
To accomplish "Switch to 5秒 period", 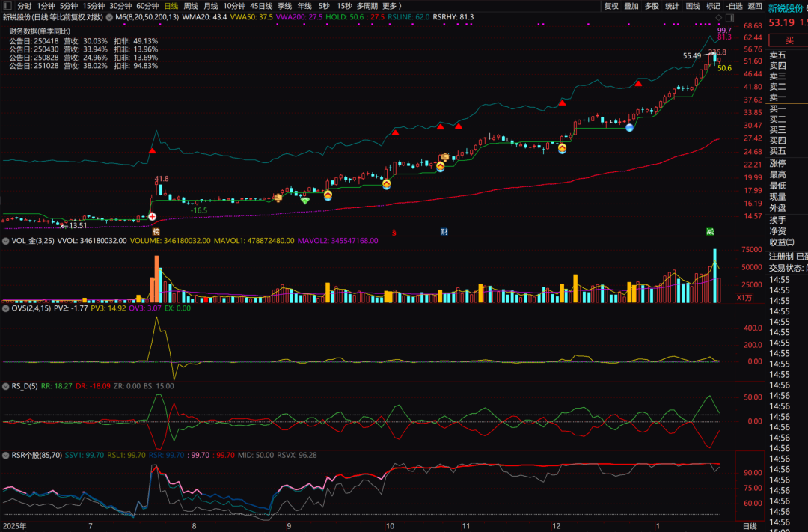I will 324,6.
